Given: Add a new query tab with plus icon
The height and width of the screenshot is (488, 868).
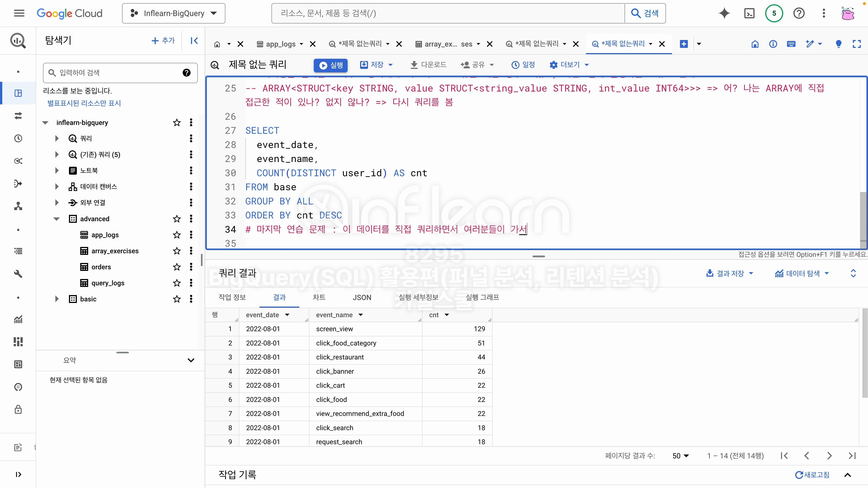Looking at the screenshot, I should (x=684, y=44).
